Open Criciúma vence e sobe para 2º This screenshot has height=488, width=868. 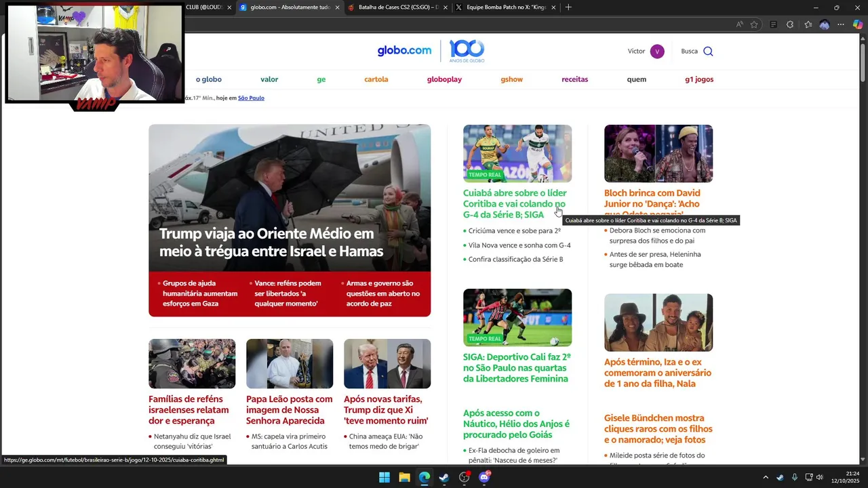515,230
